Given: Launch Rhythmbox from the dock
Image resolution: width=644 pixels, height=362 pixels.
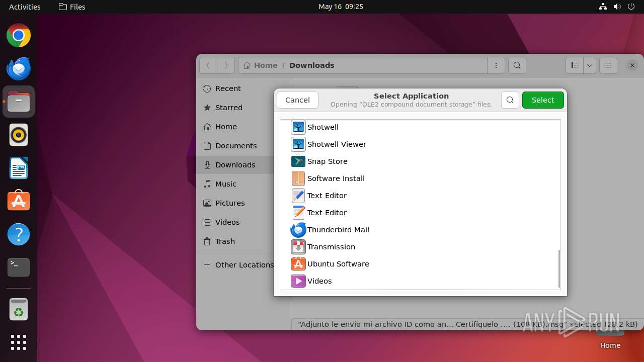Looking at the screenshot, I should coord(19,135).
